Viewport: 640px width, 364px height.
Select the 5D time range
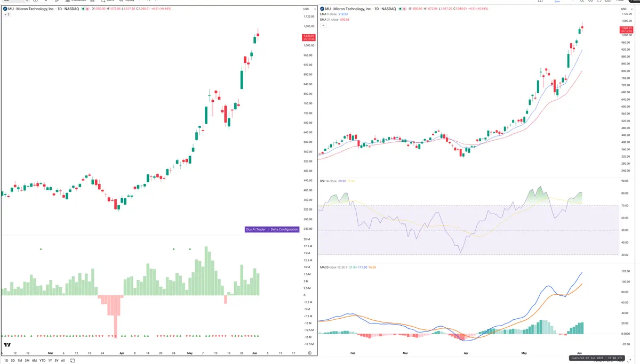13,361
